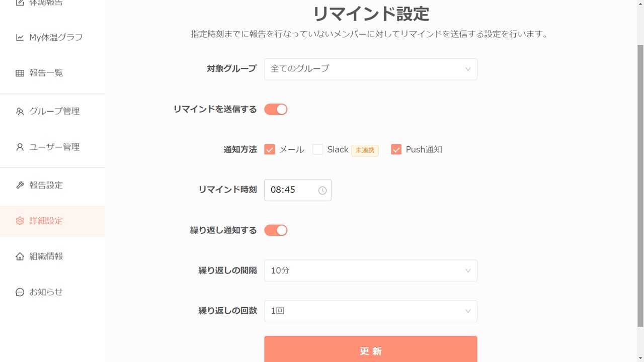Turn off the 繰り返し通知する switch

pos(276,230)
